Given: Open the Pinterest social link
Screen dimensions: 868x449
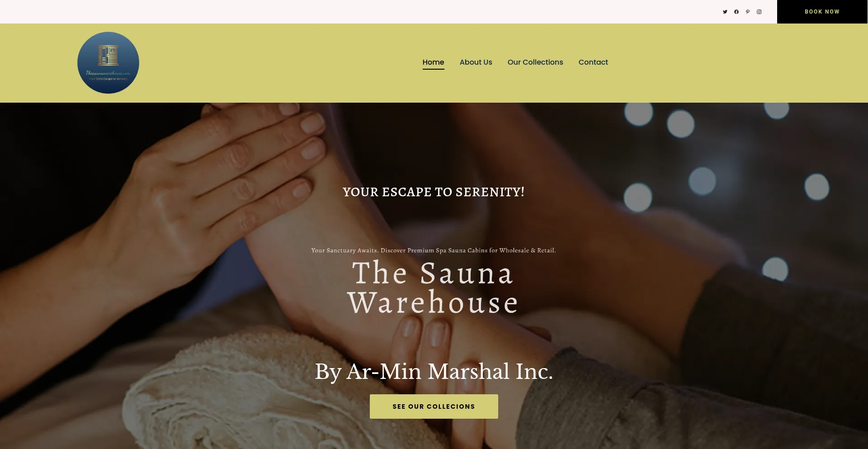Looking at the screenshot, I should pos(748,12).
